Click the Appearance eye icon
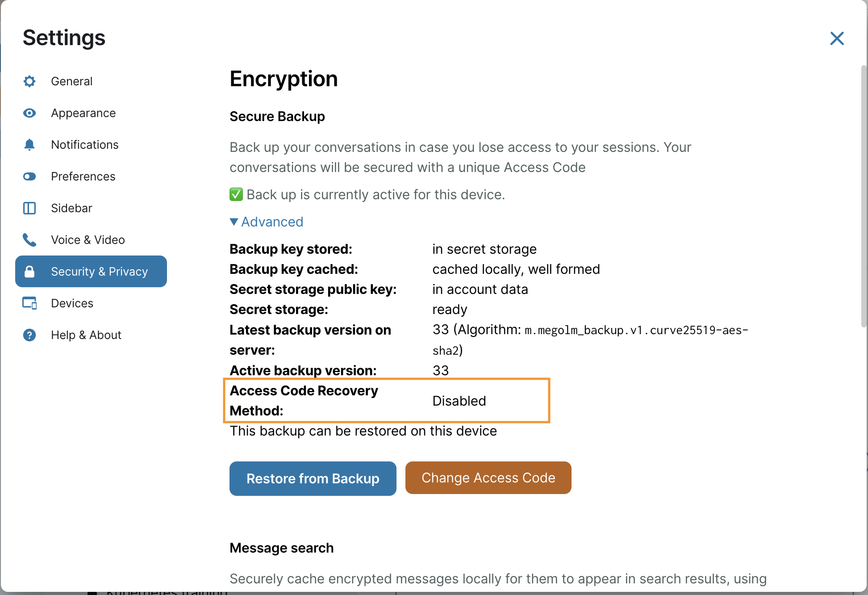The image size is (868, 595). pyautogui.click(x=29, y=113)
